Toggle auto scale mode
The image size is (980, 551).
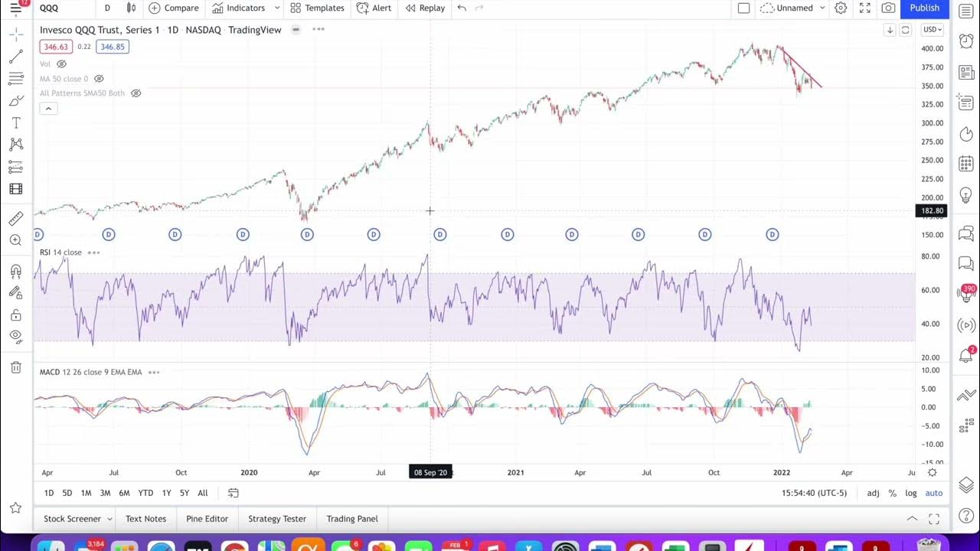click(934, 493)
